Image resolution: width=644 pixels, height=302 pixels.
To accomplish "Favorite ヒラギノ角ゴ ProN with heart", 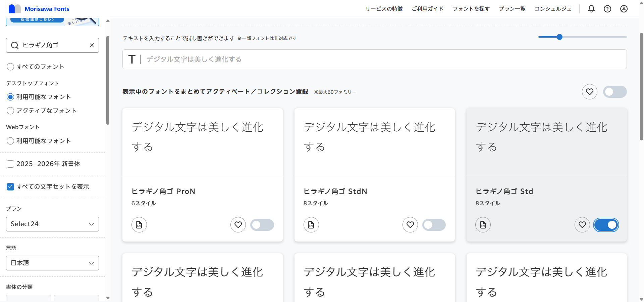I will [238, 225].
